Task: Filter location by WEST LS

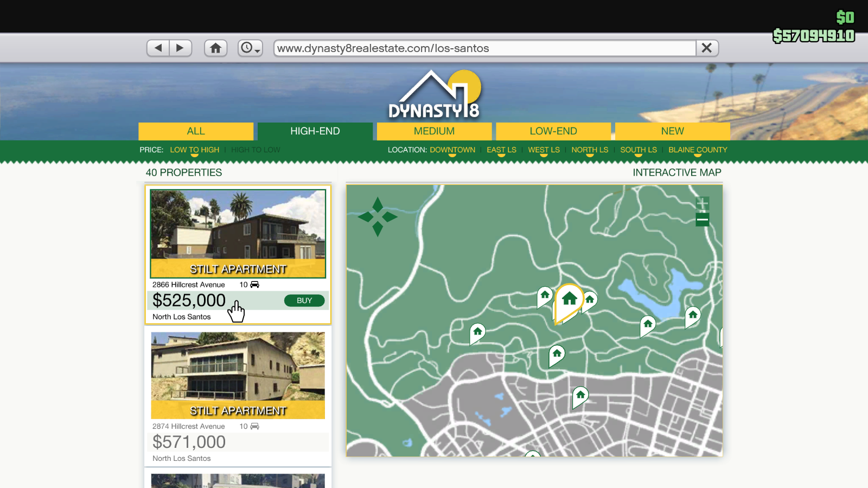Action: point(544,150)
